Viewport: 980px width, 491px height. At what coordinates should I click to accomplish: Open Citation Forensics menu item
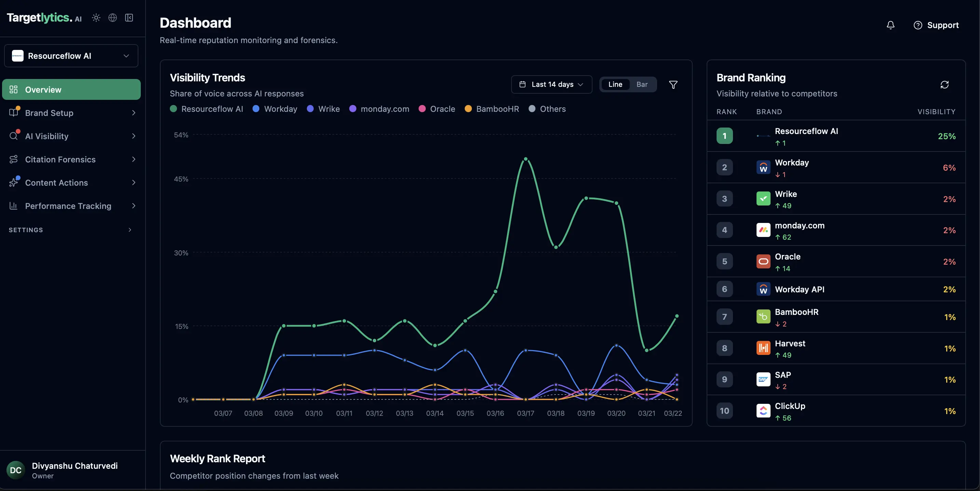pyautogui.click(x=71, y=159)
